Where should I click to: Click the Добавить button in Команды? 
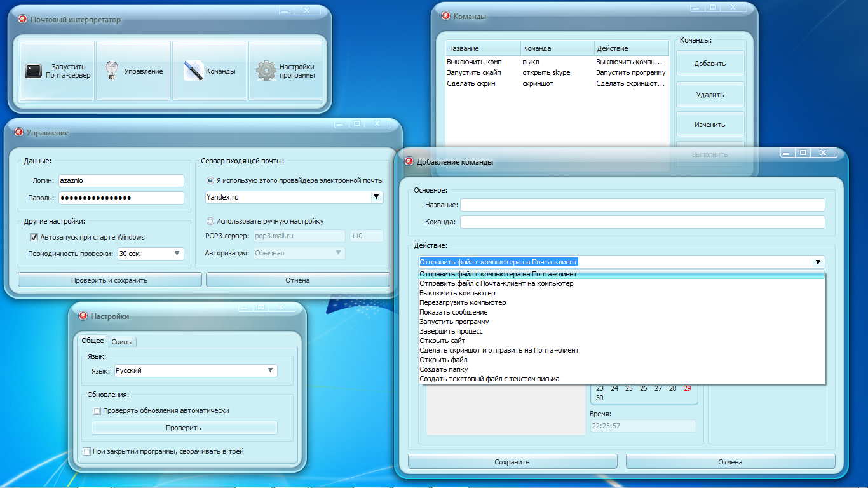point(710,64)
